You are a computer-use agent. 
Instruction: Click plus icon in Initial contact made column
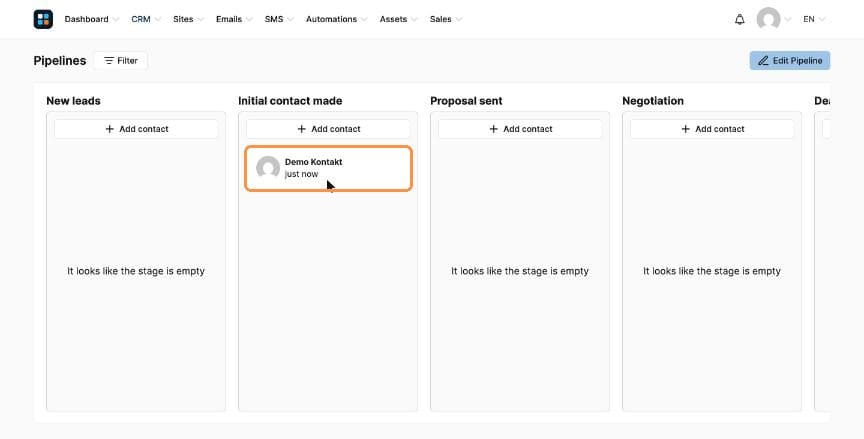click(301, 129)
